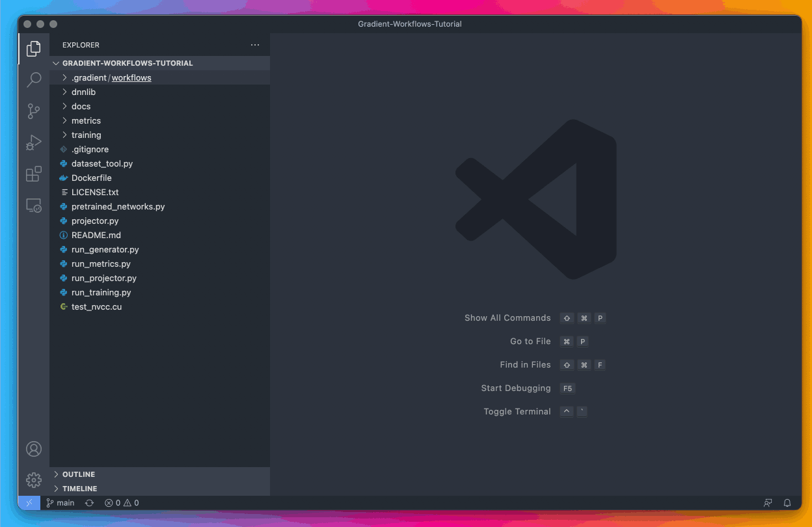The image size is (812, 527).
Task: Click the info icon beside README.md
Action: pyautogui.click(x=64, y=235)
